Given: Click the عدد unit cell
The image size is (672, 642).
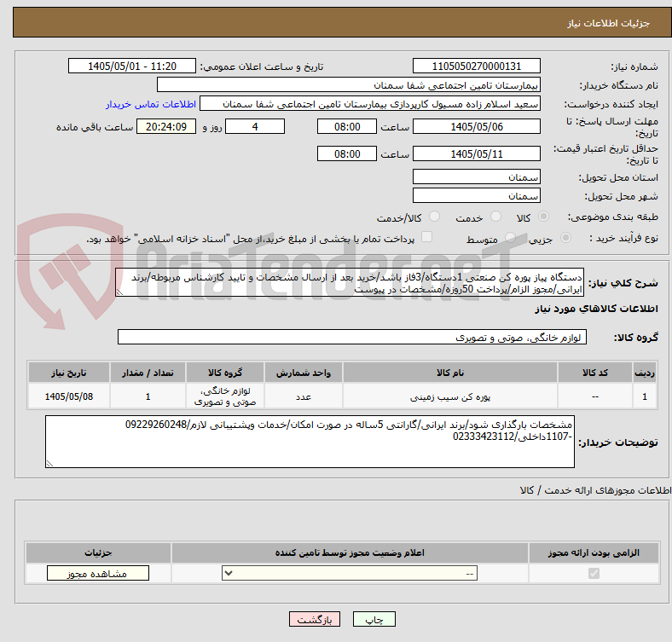Looking at the screenshot, I should [x=304, y=396].
